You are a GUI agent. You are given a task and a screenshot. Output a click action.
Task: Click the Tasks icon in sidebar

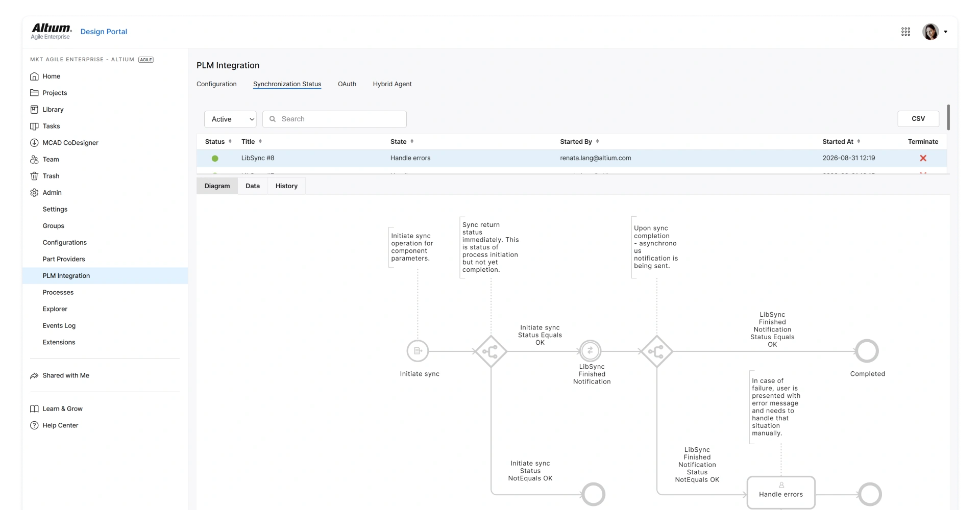tap(34, 126)
